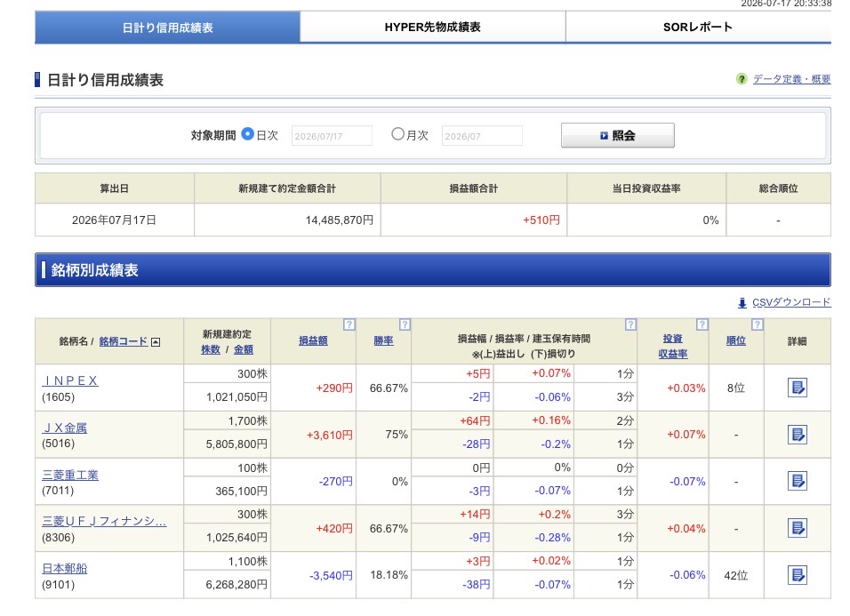Sort by 金額 header link

pos(244,350)
